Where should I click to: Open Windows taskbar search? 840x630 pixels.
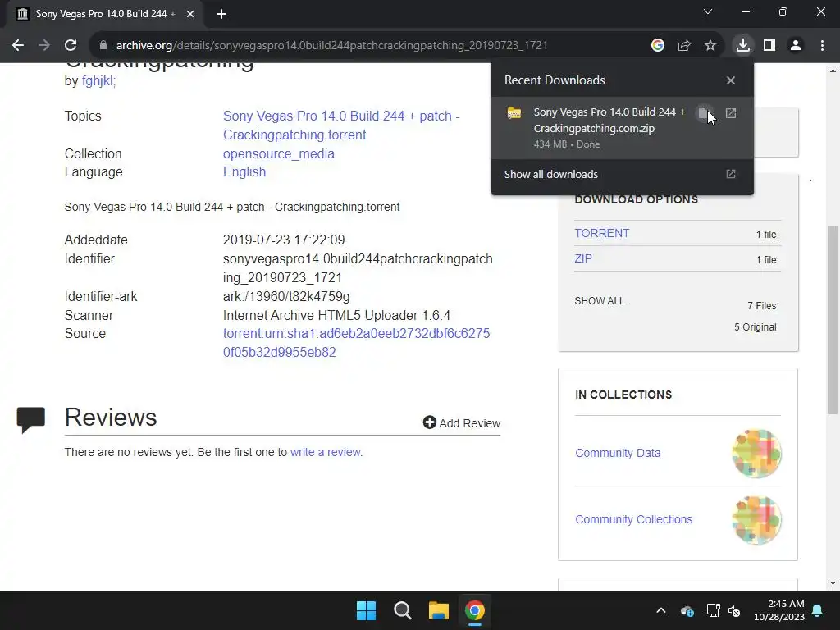point(402,610)
